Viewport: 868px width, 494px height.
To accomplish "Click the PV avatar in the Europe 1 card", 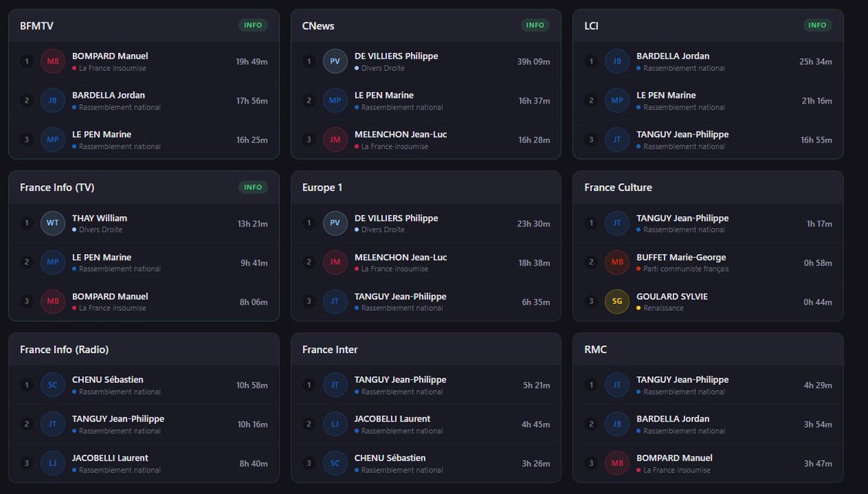I will [335, 223].
